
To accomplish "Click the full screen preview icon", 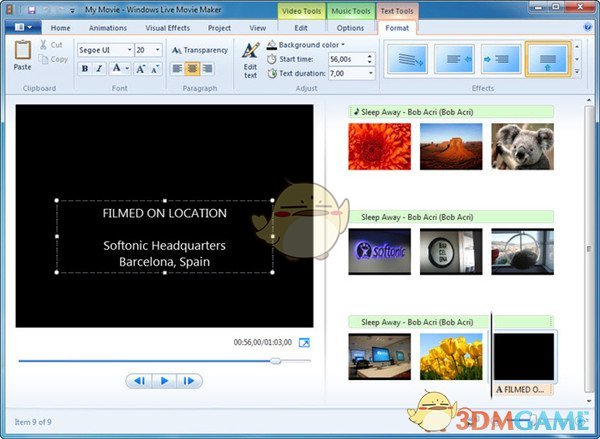I will pos(305,343).
